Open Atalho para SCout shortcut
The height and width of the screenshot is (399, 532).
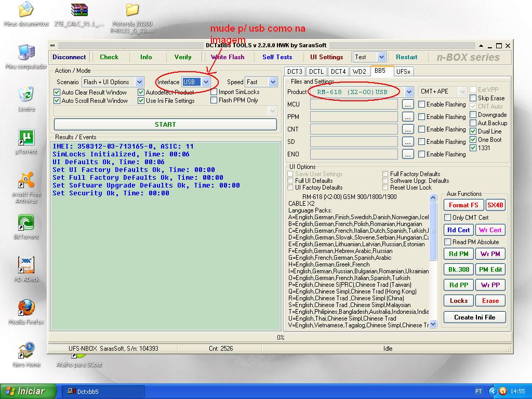click(79, 361)
